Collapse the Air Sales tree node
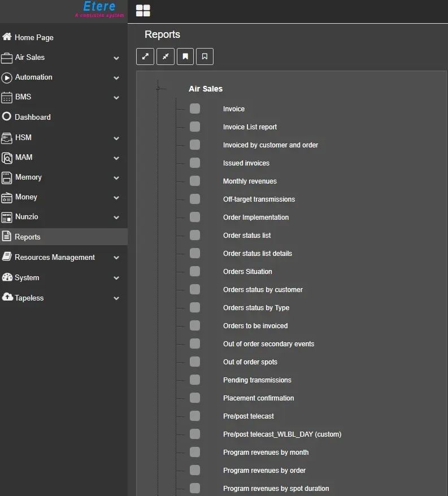This screenshot has height=496, width=448. coord(159,89)
